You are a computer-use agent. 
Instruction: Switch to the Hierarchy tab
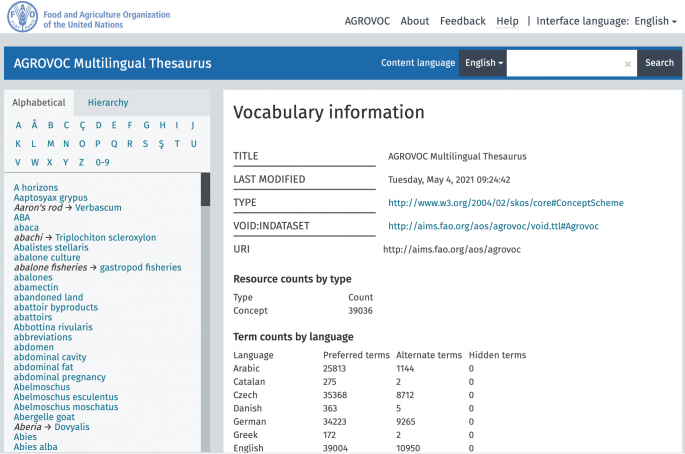point(108,103)
